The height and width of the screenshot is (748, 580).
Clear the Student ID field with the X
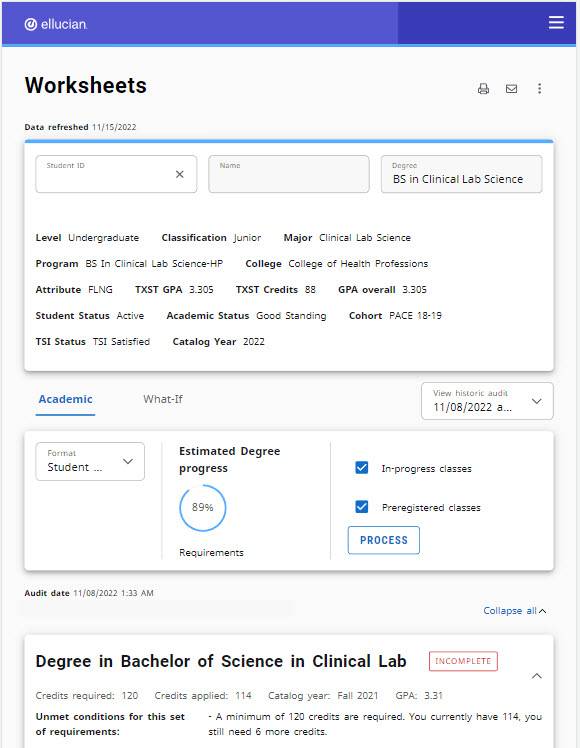coord(180,174)
